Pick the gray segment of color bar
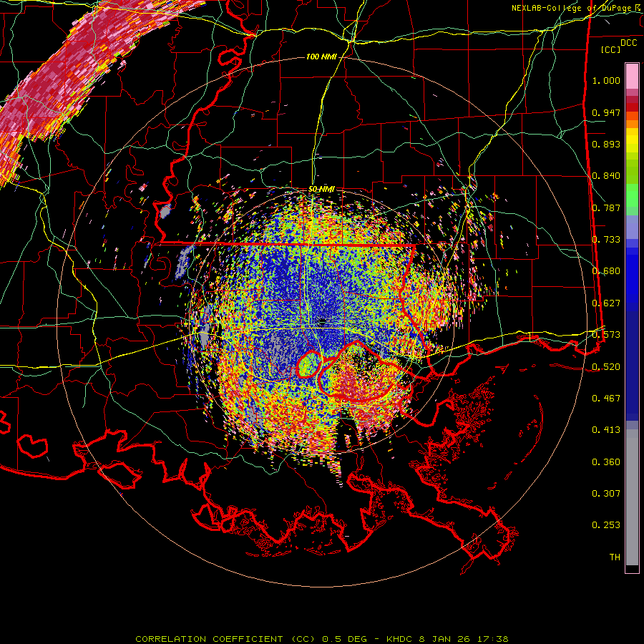The height and width of the screenshot is (644, 644). coord(632,497)
